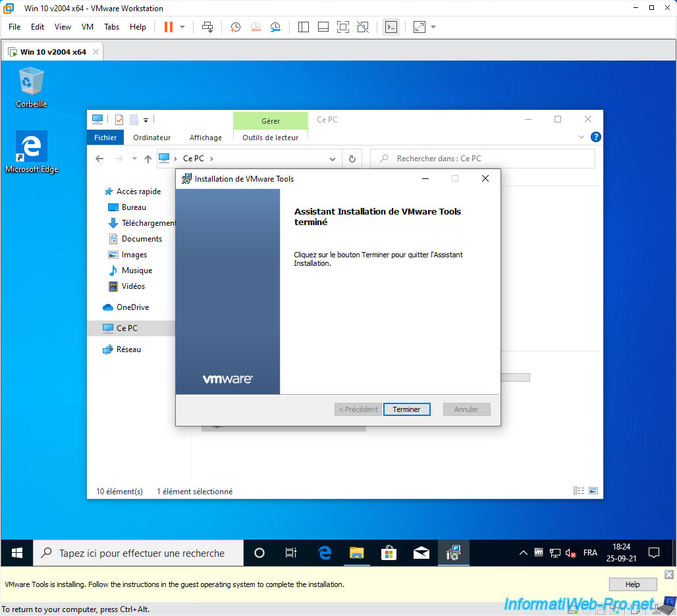The height and width of the screenshot is (616, 677).
Task: Expand the address bar history dropdown
Action: click(333, 159)
